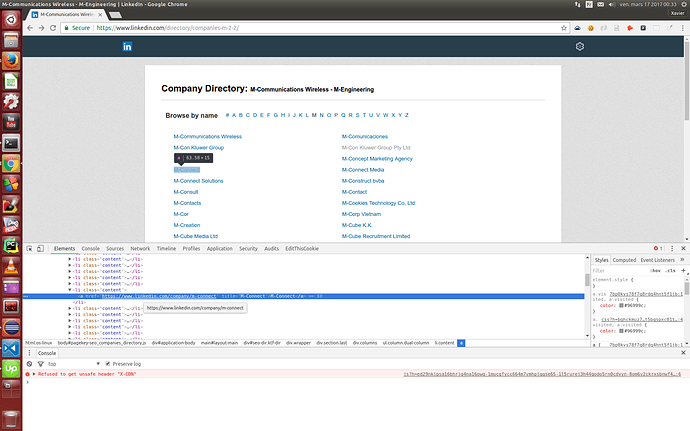Click the LinkedIn logo in page header
This screenshot has width=690, height=431.
pos(127,47)
